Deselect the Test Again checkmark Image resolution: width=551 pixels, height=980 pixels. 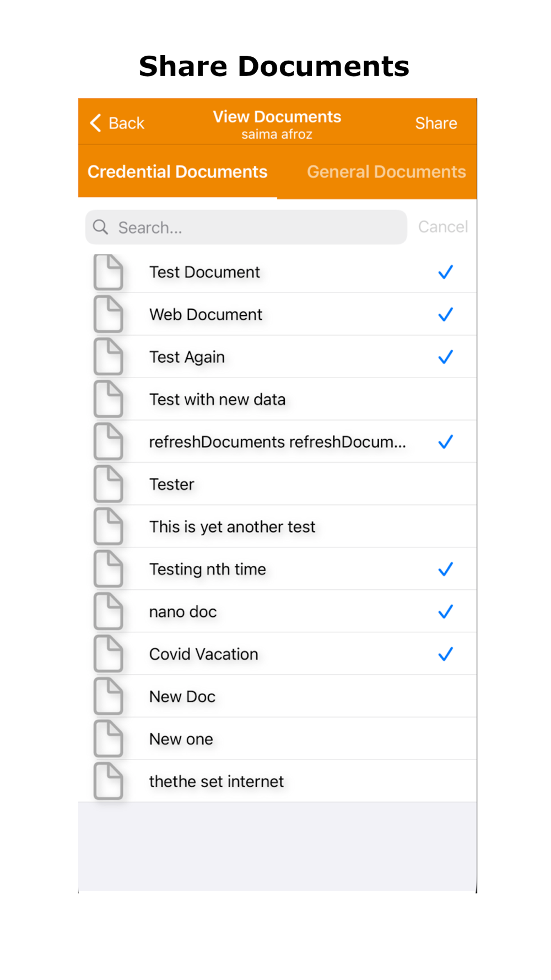pos(445,357)
